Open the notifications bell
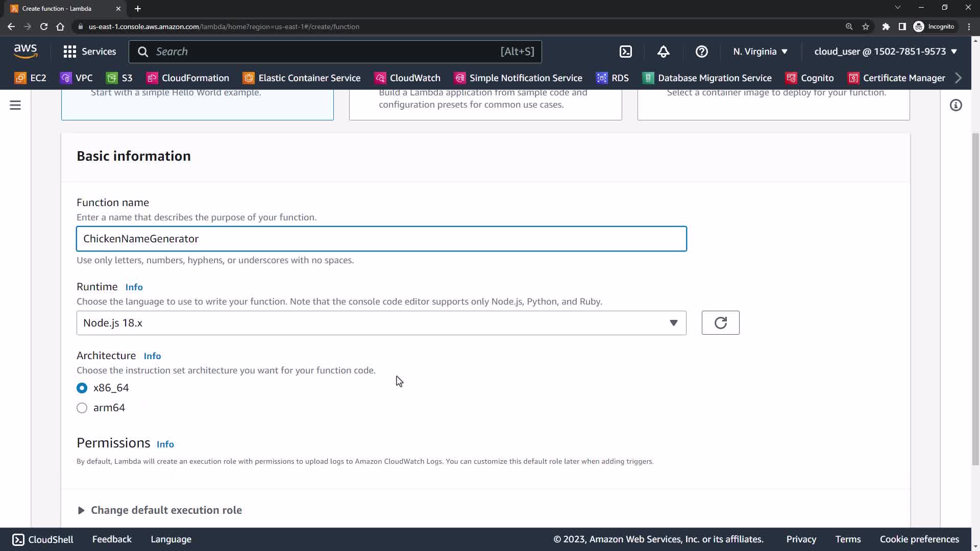 (663, 52)
